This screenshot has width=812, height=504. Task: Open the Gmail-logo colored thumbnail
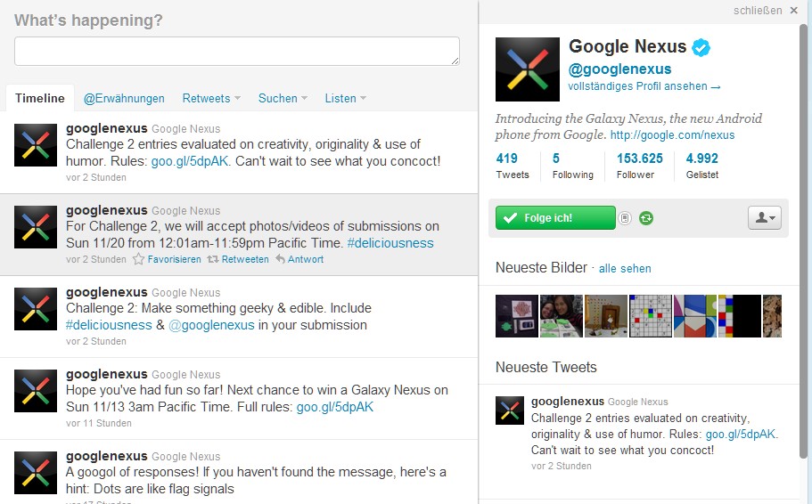point(695,316)
